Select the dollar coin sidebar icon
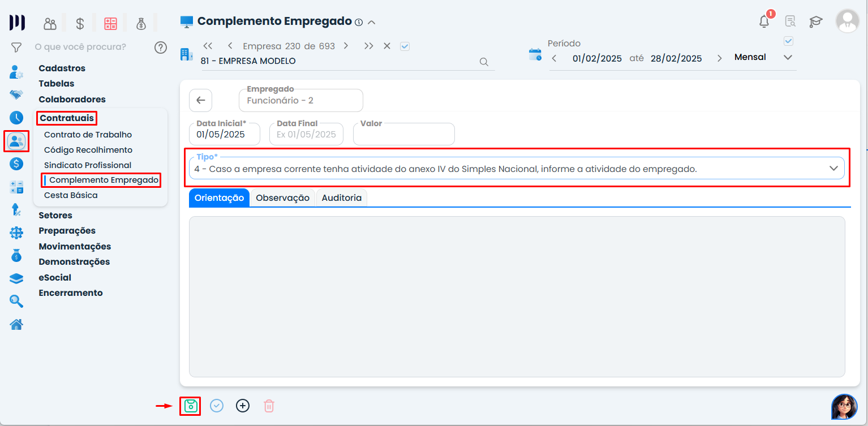Viewport: 868px width, 426px height. [x=16, y=164]
